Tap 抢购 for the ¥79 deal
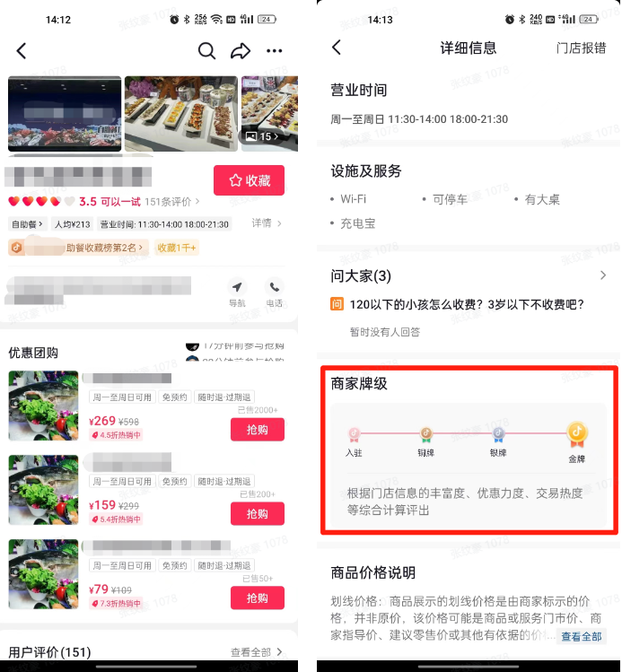This screenshot has height=672, width=622. [x=258, y=598]
